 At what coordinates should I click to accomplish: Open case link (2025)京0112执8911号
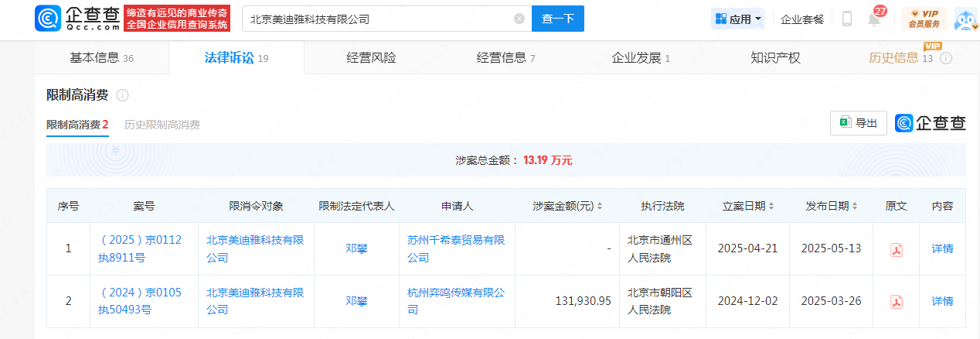coord(141,249)
